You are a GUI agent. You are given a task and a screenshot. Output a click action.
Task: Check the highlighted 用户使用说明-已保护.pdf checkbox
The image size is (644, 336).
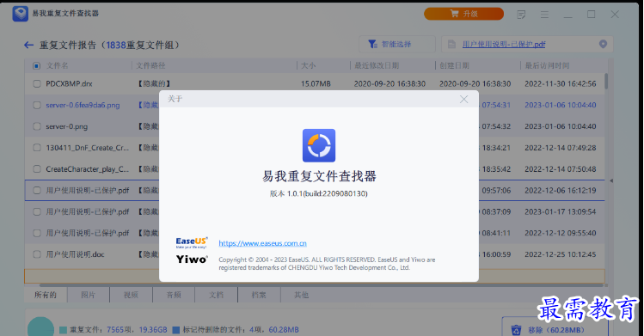pos(37,191)
